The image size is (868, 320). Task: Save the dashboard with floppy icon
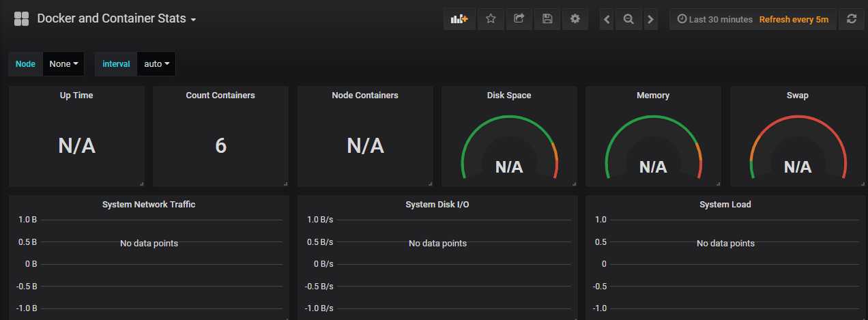[x=547, y=19]
